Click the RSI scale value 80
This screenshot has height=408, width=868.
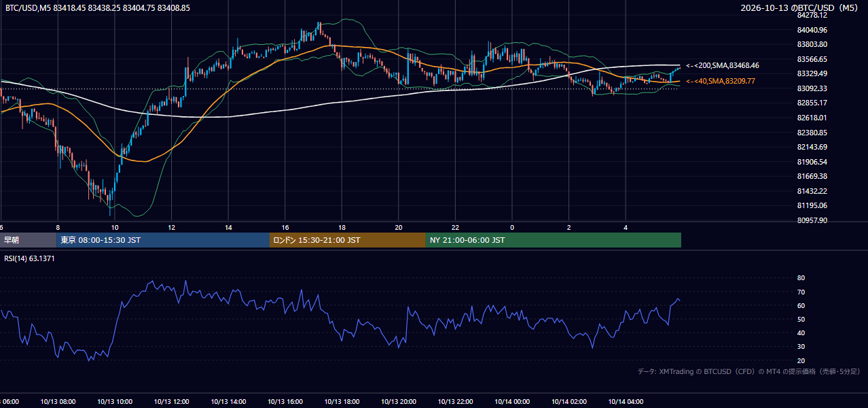801,278
